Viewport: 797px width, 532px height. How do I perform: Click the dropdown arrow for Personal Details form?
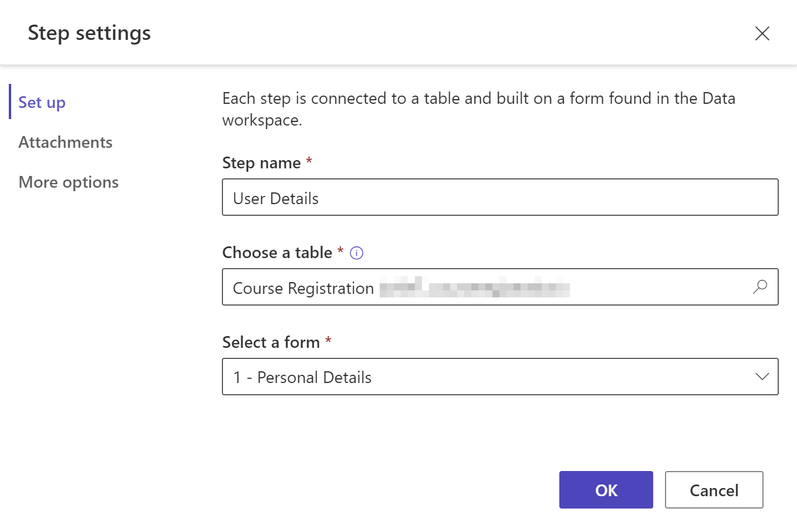761,377
